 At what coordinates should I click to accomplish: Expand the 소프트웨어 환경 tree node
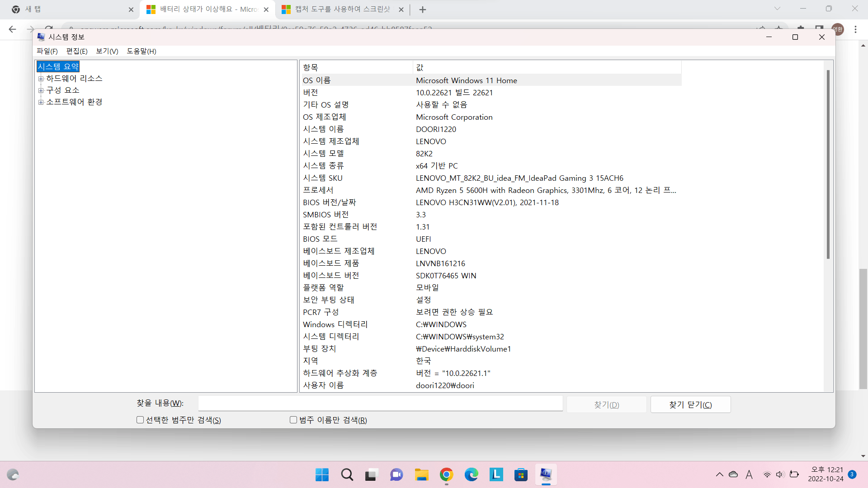[41, 102]
